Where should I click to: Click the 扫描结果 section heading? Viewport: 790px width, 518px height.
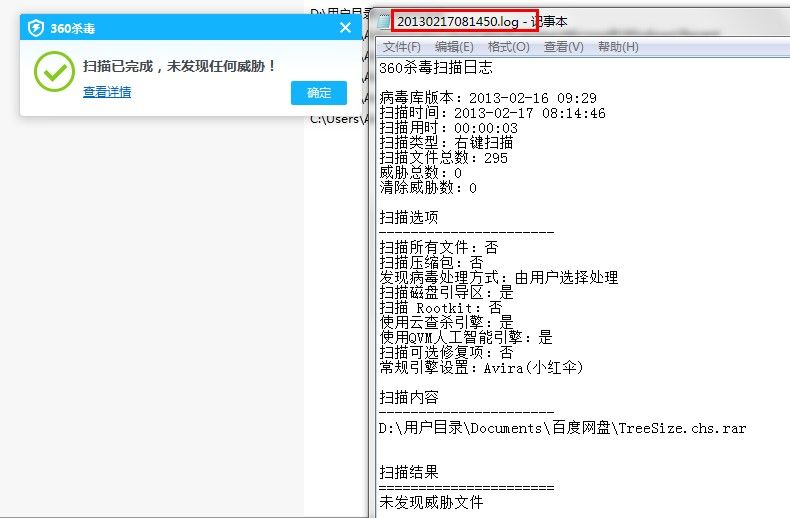coord(409,472)
